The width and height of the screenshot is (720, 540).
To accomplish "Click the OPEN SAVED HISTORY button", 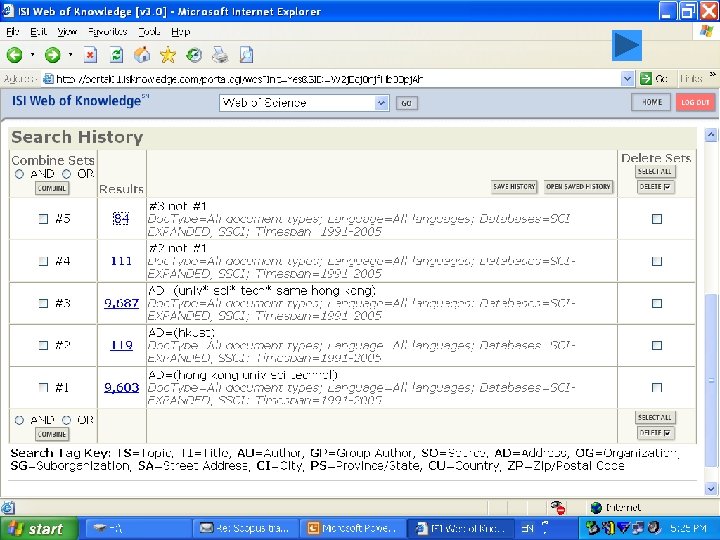I will (x=579, y=186).
